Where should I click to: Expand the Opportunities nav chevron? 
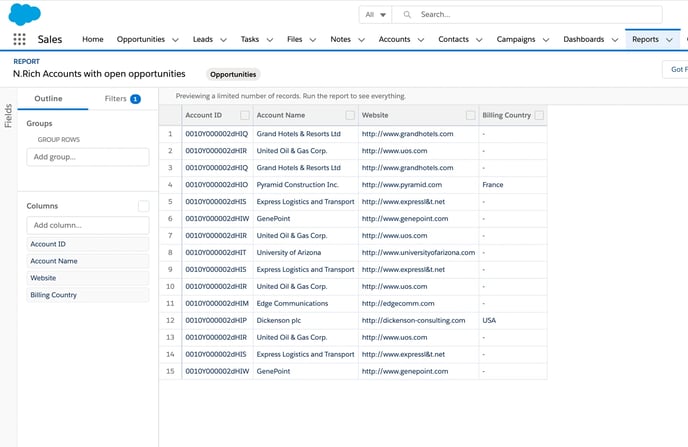coord(175,39)
